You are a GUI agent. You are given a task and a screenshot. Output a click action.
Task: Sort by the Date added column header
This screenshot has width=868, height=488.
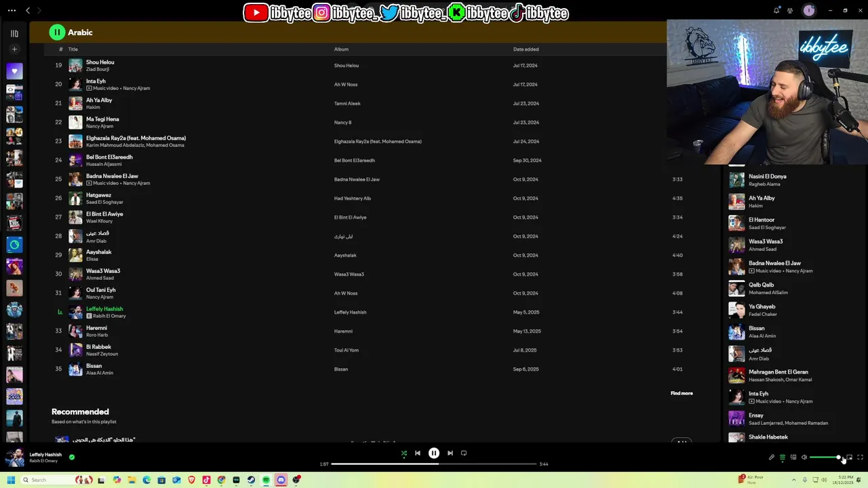(526, 49)
